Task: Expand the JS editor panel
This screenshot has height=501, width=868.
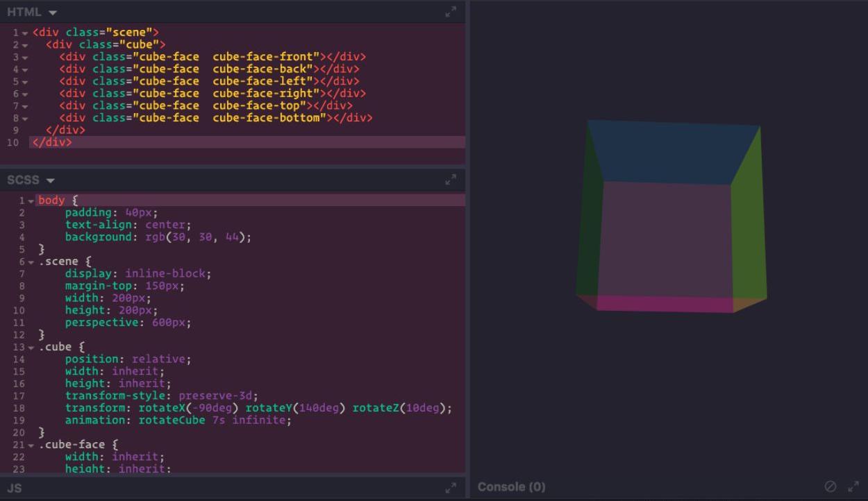Action: tap(451, 488)
